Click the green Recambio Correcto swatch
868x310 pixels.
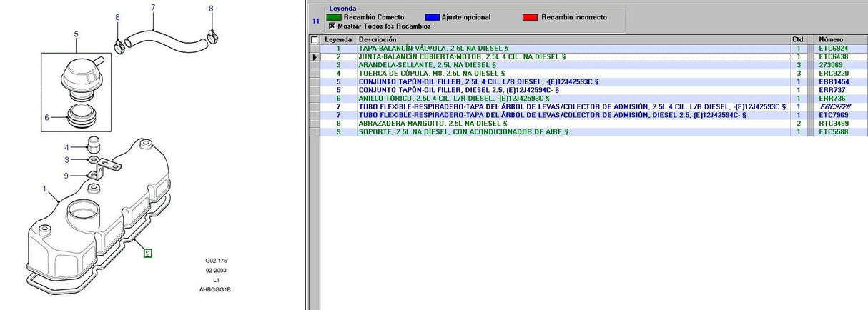(334, 16)
